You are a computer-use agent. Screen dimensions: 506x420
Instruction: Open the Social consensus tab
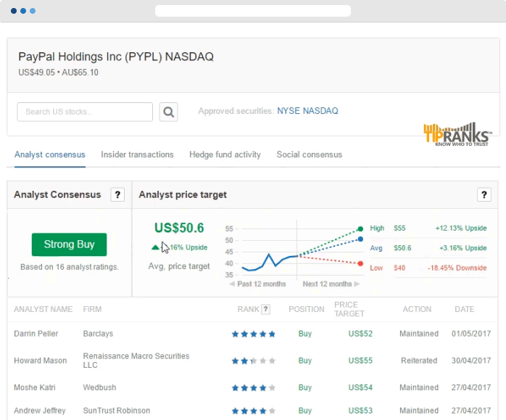point(309,155)
